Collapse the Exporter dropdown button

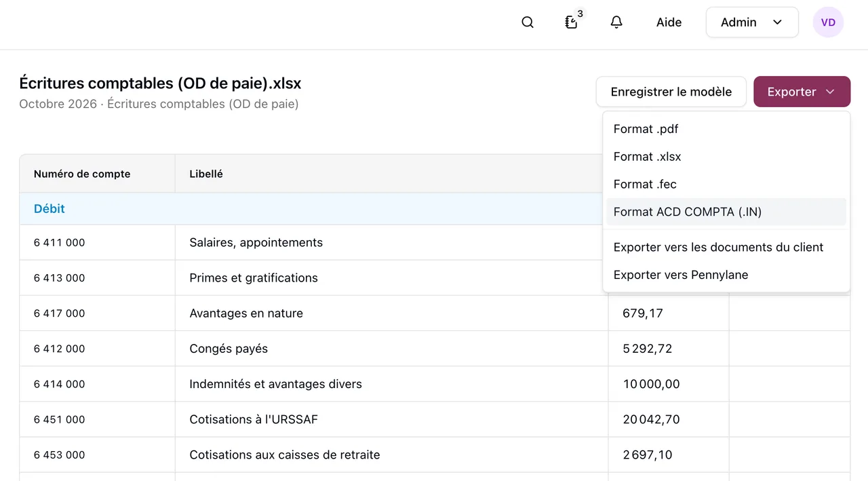click(802, 92)
